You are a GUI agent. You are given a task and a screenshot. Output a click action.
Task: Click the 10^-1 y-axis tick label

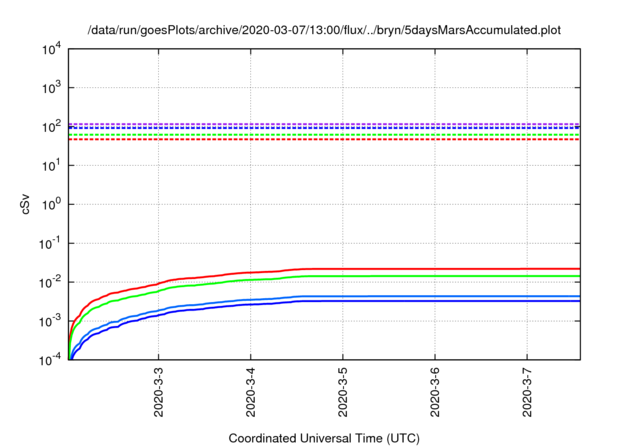[x=51, y=244]
